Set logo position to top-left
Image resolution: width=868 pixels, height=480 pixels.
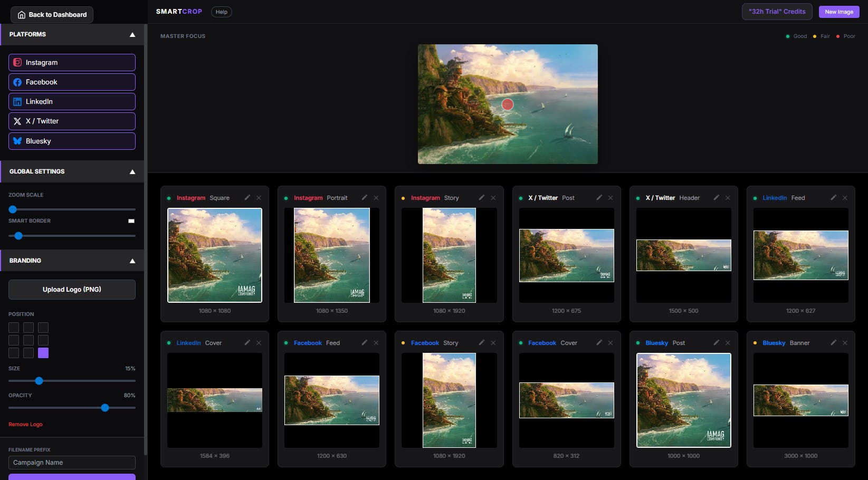point(14,328)
